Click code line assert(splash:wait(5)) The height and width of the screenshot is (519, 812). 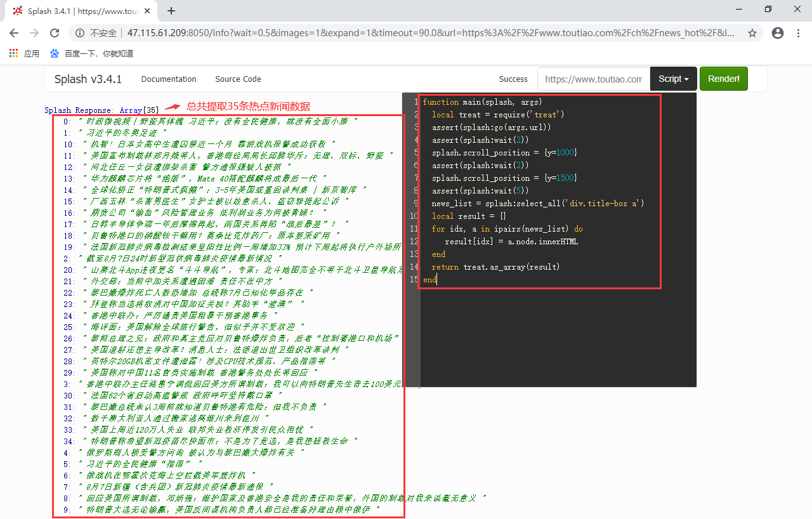tap(480, 190)
